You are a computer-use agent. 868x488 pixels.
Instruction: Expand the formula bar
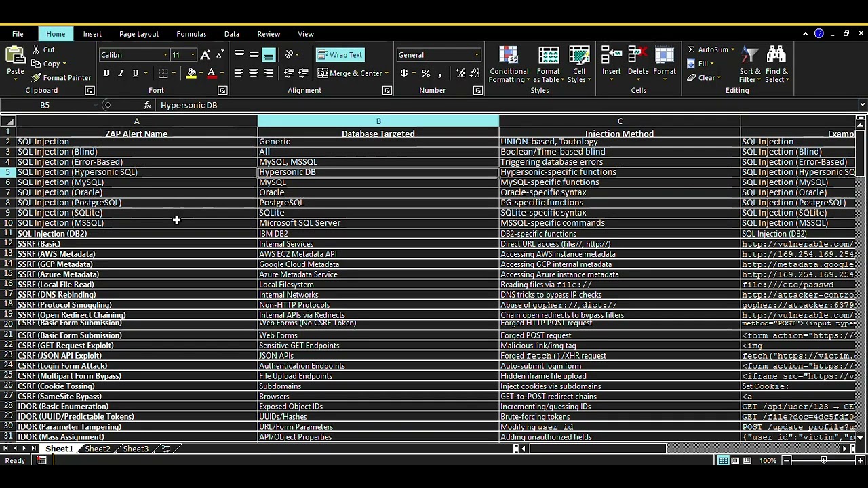click(862, 105)
